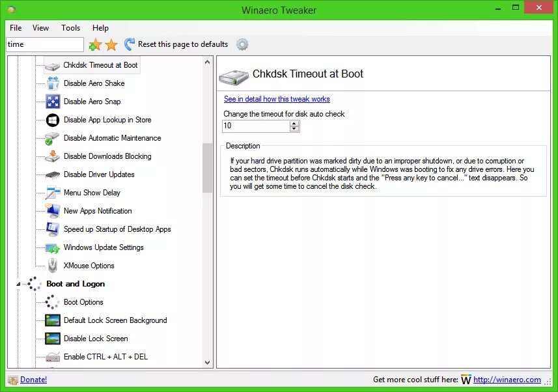
Task: Select Disable Driver Updates entry
Action: point(99,175)
